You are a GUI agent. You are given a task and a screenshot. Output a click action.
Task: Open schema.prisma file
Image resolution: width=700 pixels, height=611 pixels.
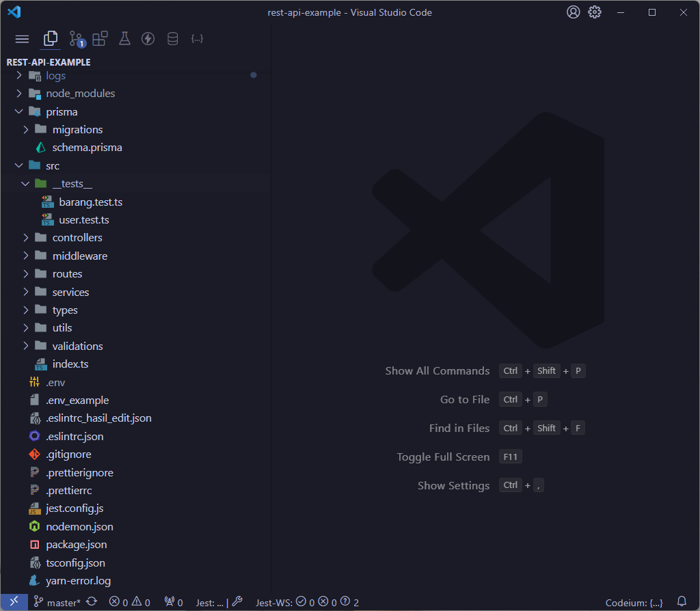(x=135, y=148)
